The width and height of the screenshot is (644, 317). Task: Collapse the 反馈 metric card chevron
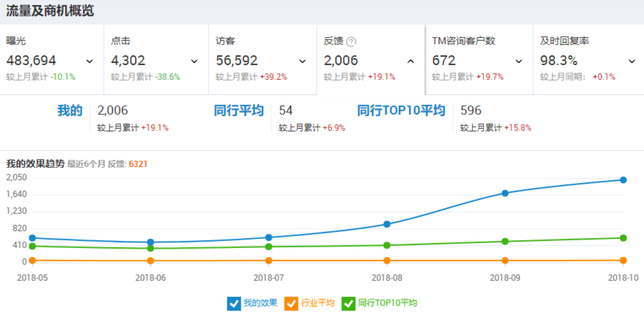[410, 61]
